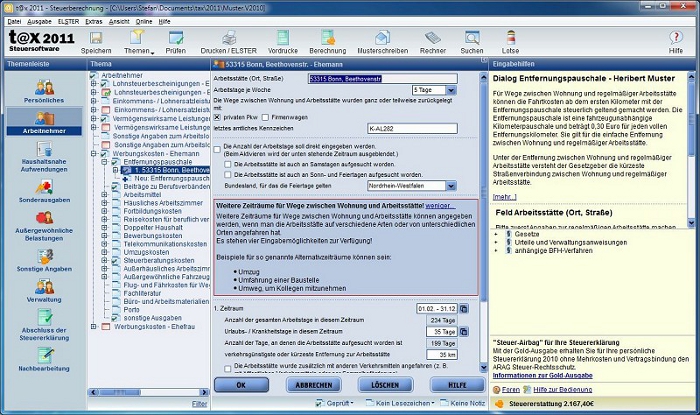Open the Hilfe icon in toolbar
700x415 pixels.
(x=675, y=38)
